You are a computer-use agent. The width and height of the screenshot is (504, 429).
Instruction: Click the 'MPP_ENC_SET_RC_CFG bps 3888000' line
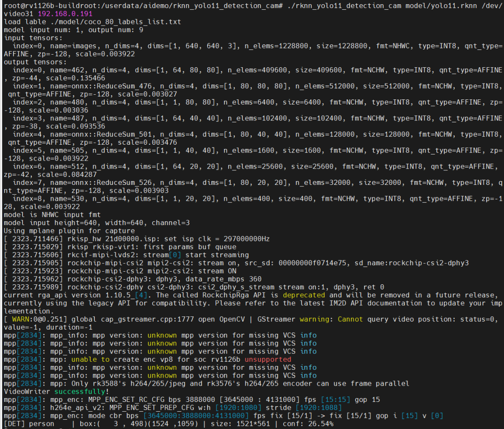[192, 400]
